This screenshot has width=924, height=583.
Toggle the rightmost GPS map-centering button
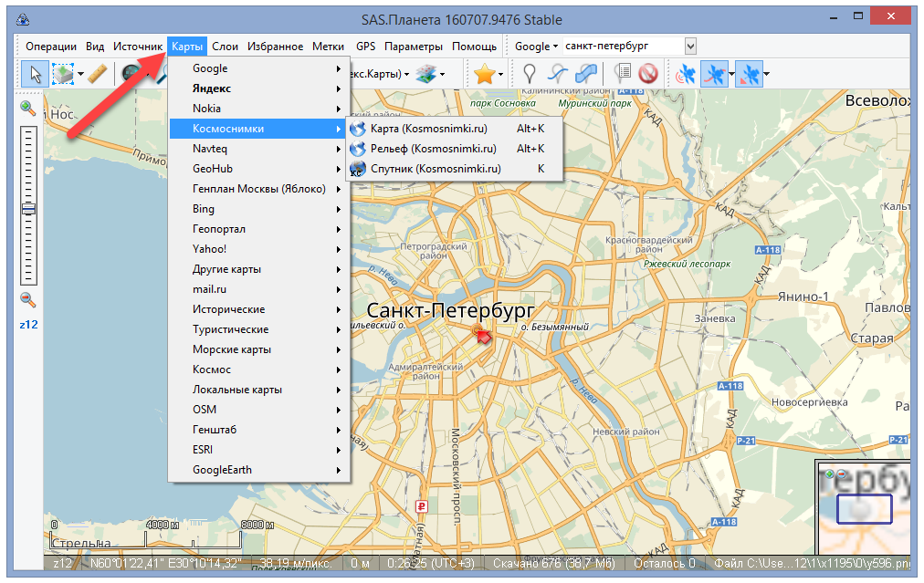[748, 74]
